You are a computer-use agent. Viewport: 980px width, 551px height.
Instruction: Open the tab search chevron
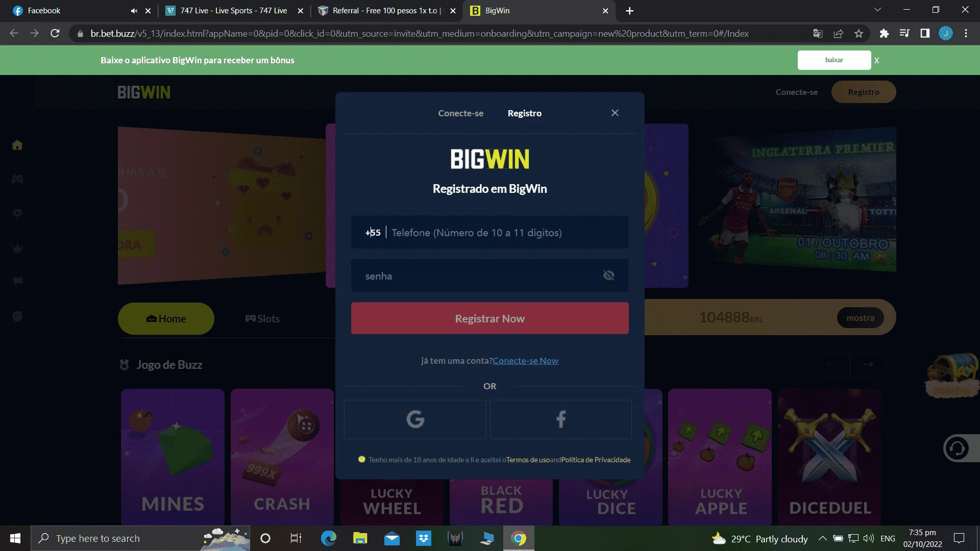[x=877, y=10]
